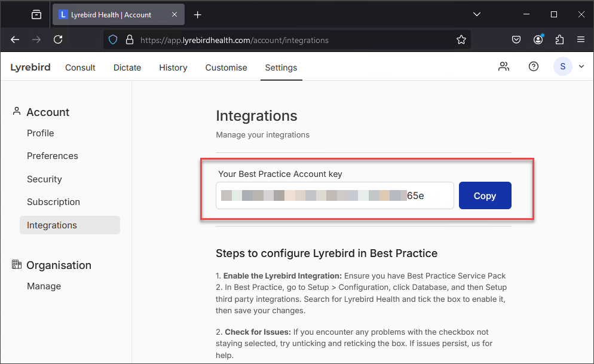Expand the user account dropdown chevron
This screenshot has width=594, height=364.
point(581,67)
